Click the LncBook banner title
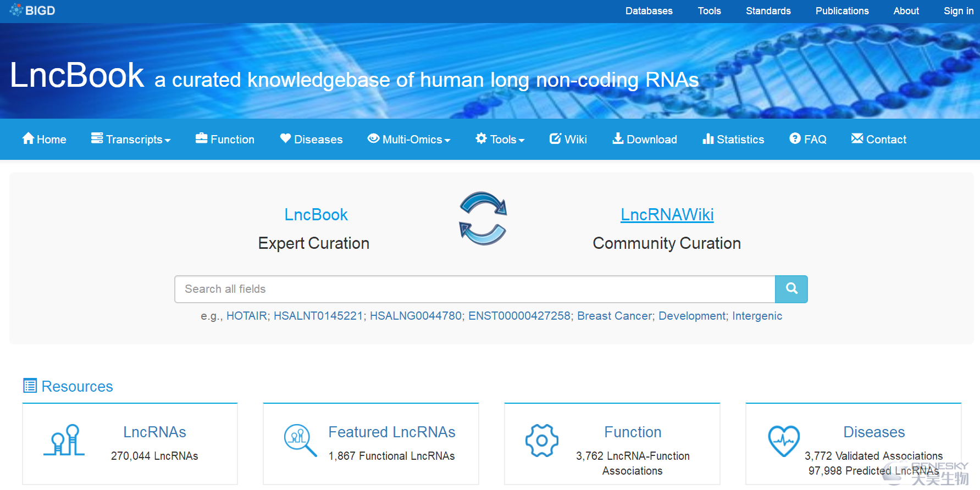 [77, 75]
